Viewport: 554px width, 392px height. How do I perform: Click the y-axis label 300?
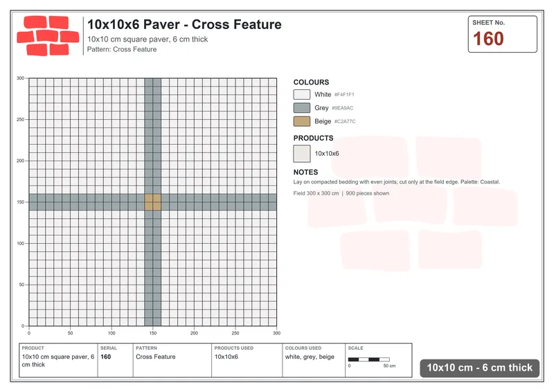tap(21, 78)
